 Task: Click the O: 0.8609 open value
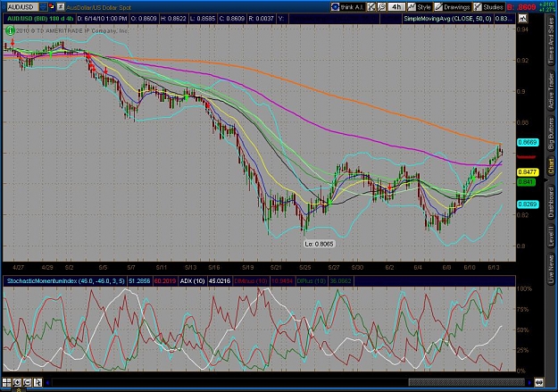(x=144, y=19)
